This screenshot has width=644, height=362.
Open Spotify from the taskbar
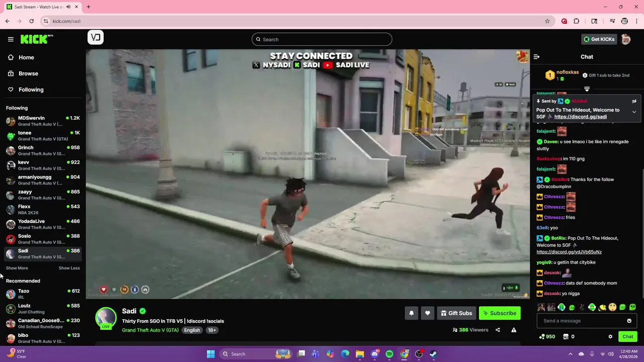click(389, 354)
